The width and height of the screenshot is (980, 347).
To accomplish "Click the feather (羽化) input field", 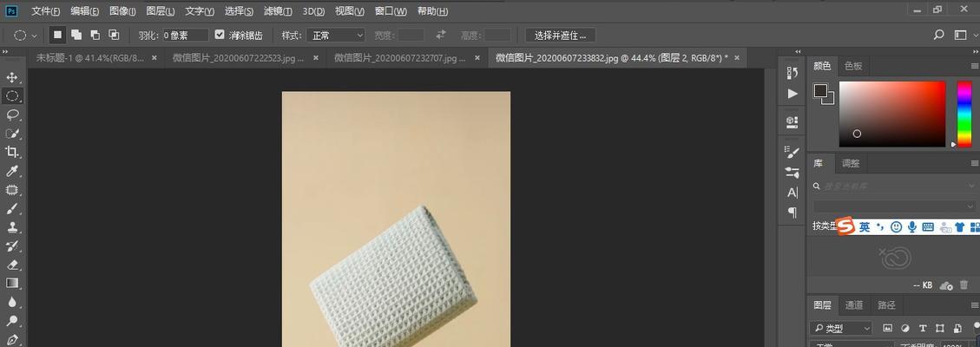I will click(x=186, y=36).
